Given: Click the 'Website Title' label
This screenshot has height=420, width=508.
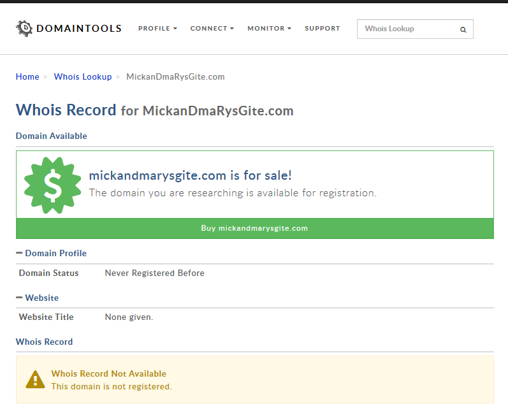Looking at the screenshot, I should pos(46,317).
